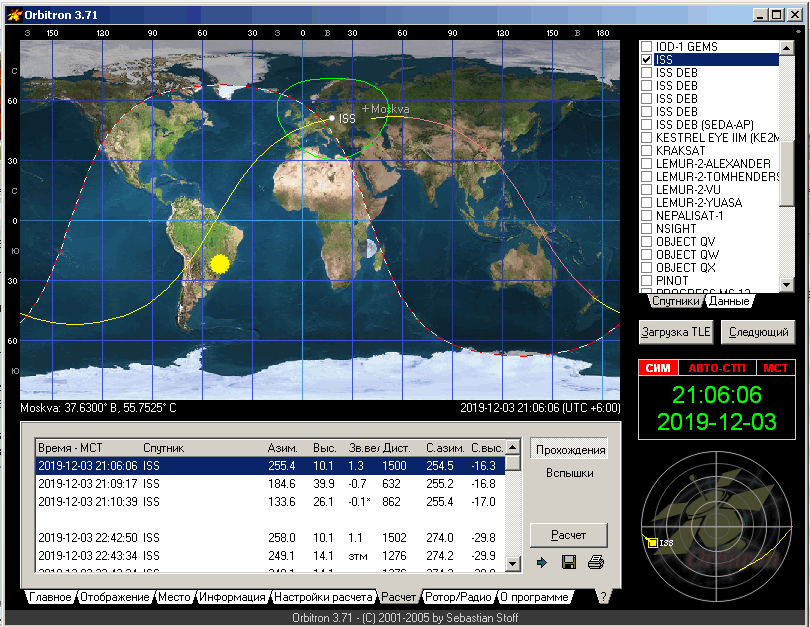This screenshot has width=810, height=627.
Task: Click the yellow ISS marker on radar
Action: pyautogui.click(x=652, y=543)
